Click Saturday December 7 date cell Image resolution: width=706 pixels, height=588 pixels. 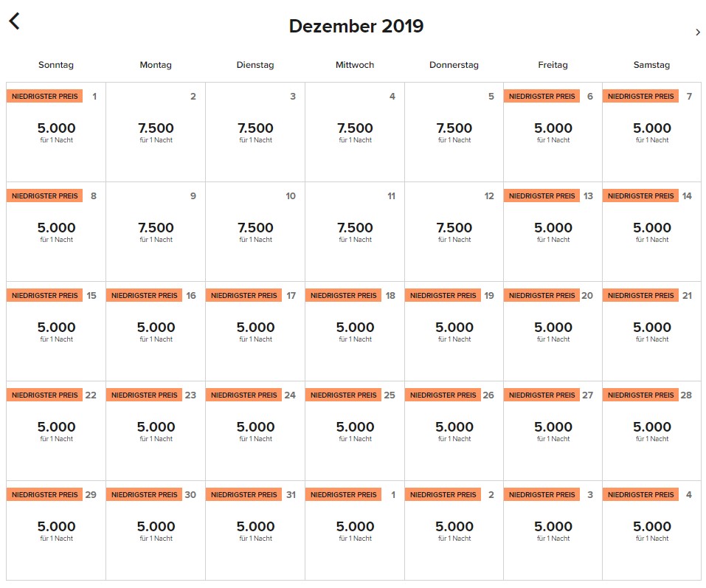click(652, 132)
